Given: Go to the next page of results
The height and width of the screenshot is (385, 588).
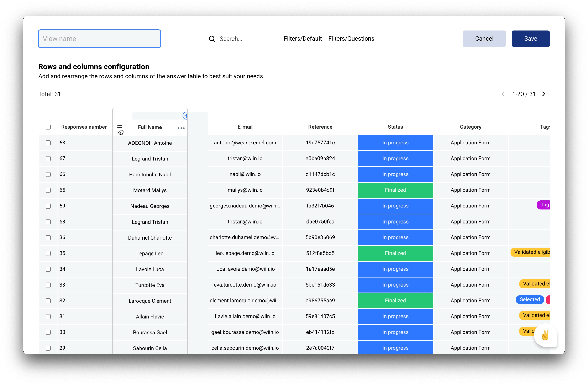Looking at the screenshot, I should (x=544, y=94).
